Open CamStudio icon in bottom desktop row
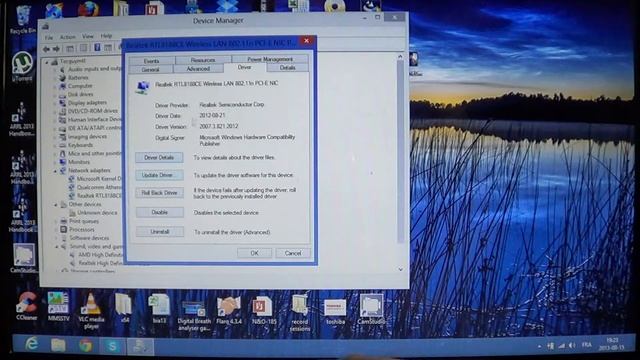Image resolution: width=640 pixels, height=360 pixels. click(x=371, y=309)
